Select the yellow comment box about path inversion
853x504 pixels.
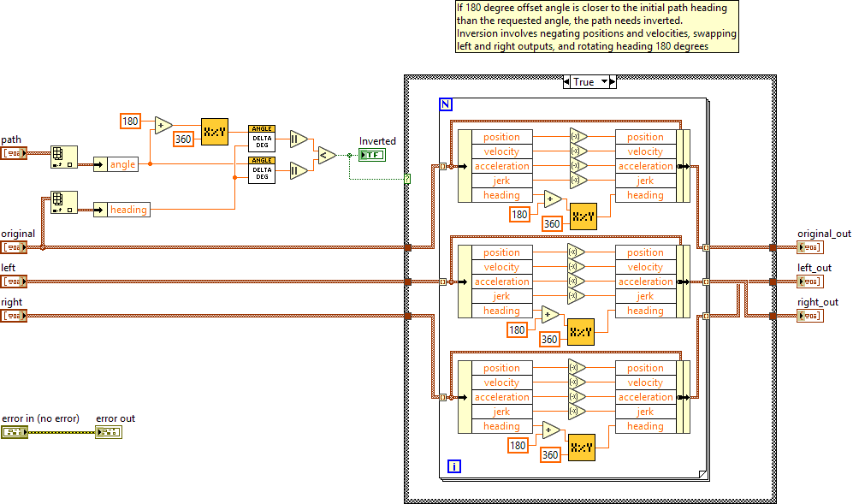click(x=596, y=27)
